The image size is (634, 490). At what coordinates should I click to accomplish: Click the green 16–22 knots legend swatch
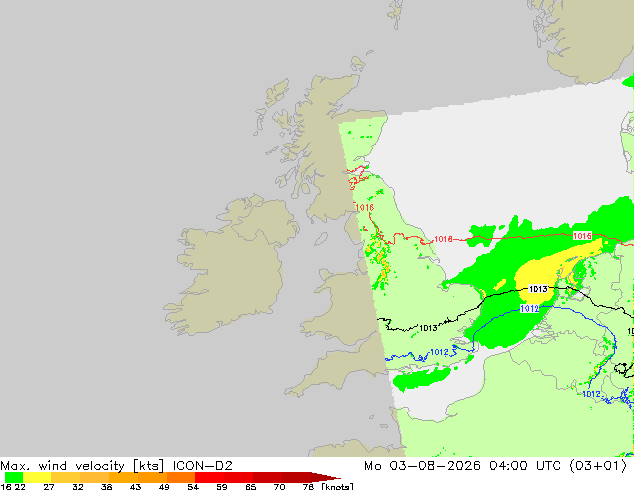pyautogui.click(x=13, y=477)
